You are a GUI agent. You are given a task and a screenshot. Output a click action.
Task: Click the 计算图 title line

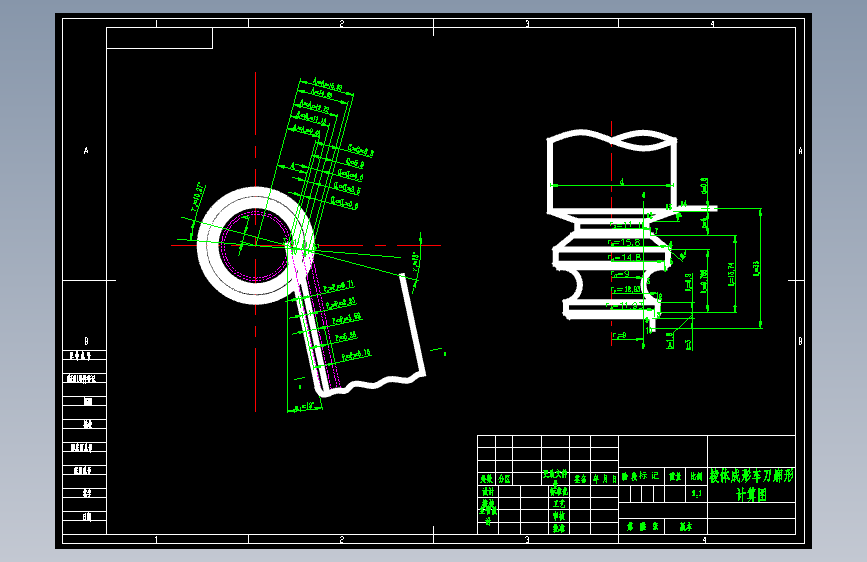click(x=751, y=495)
